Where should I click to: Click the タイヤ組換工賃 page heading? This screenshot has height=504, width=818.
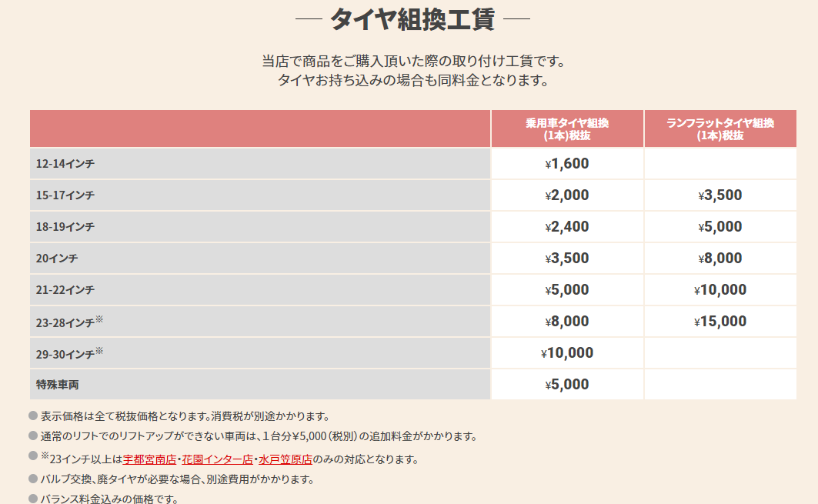[x=412, y=19]
